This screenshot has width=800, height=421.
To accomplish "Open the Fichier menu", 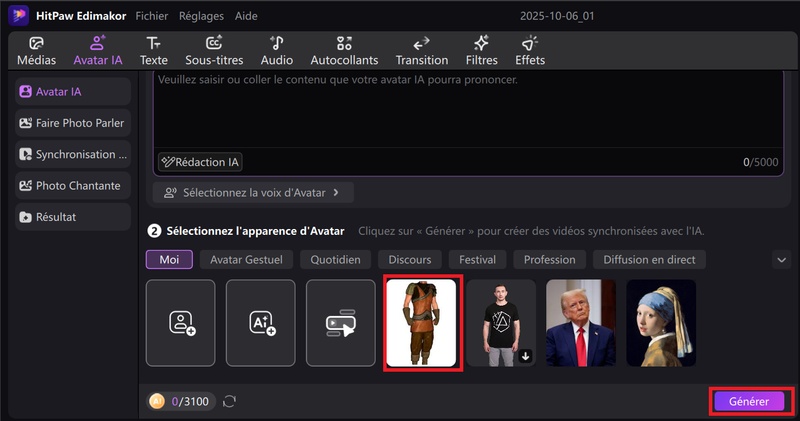I will (x=151, y=16).
